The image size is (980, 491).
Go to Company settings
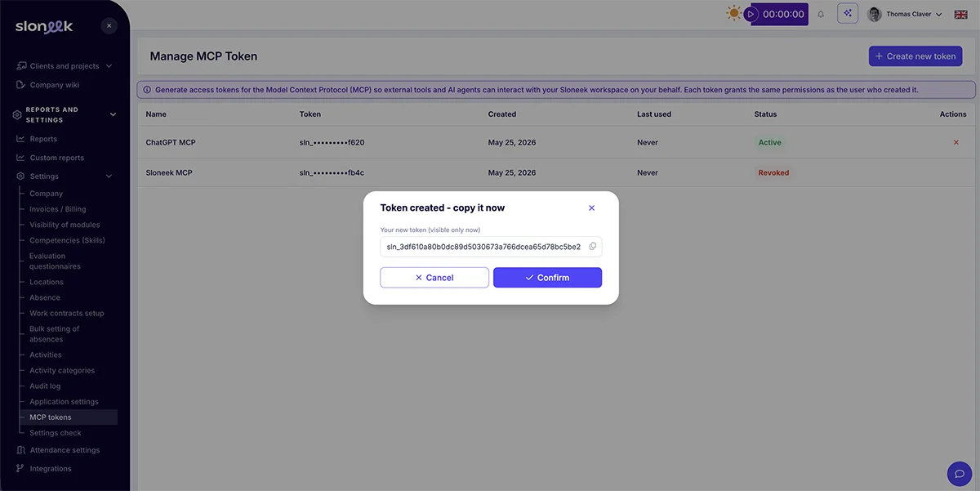pos(46,194)
